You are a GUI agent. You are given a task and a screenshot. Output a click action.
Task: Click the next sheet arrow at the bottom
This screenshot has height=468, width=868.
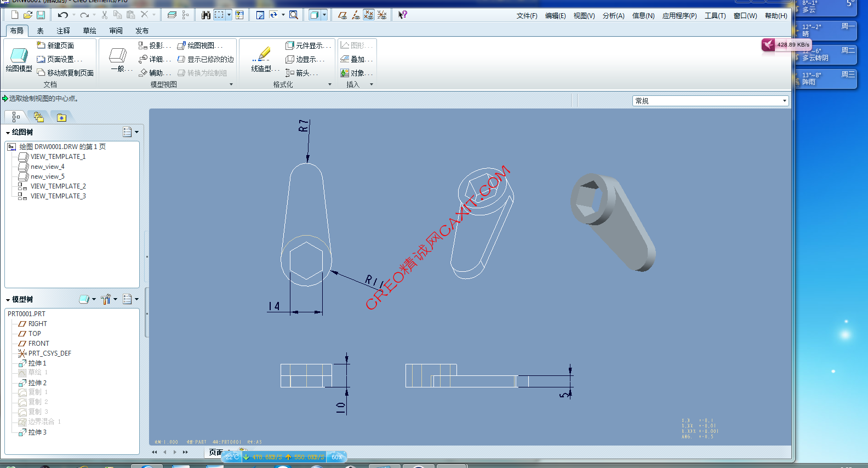pos(175,452)
